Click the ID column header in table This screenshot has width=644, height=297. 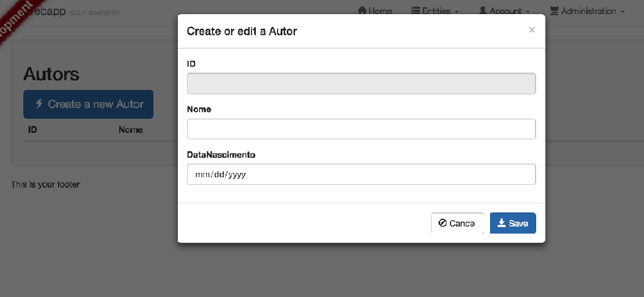pos(33,130)
